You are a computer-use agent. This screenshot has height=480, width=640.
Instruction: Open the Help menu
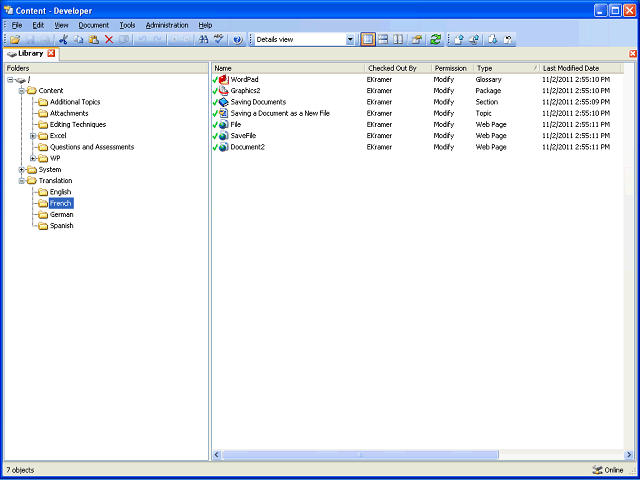205,25
